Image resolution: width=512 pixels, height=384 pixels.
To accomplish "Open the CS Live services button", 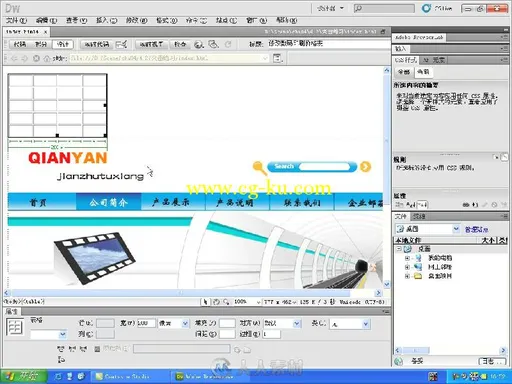I will pos(437,8).
